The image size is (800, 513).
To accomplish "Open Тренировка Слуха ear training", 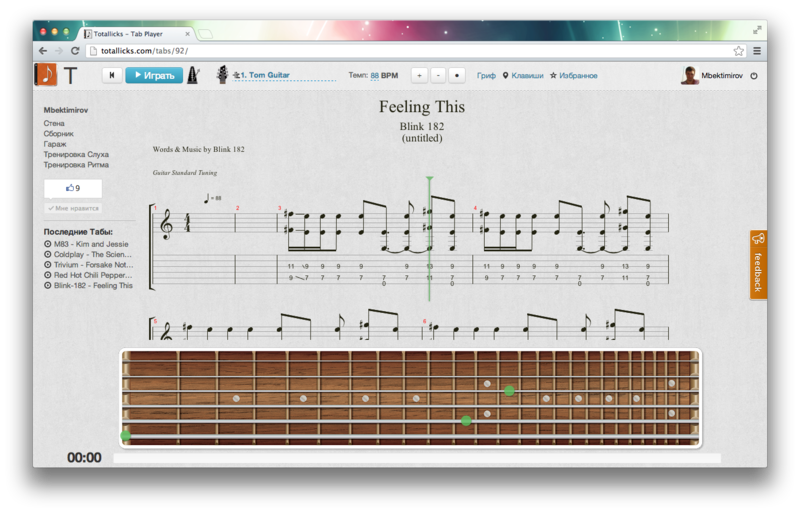I will click(76, 154).
